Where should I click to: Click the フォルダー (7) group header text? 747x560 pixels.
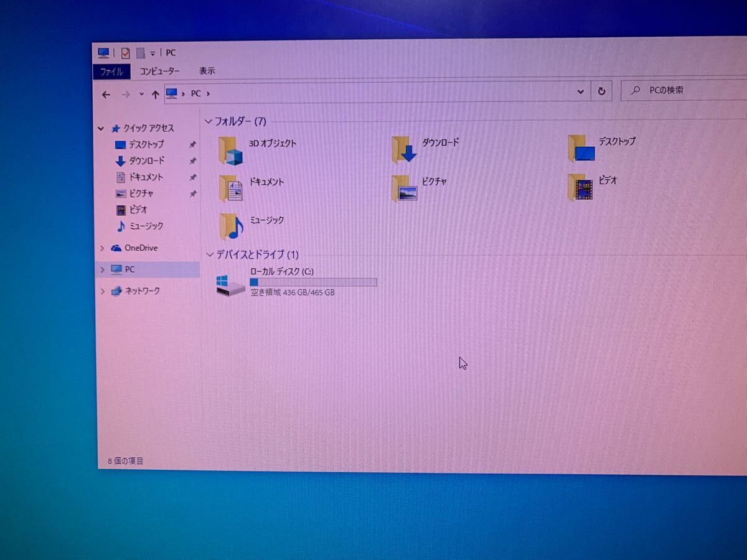tap(240, 121)
